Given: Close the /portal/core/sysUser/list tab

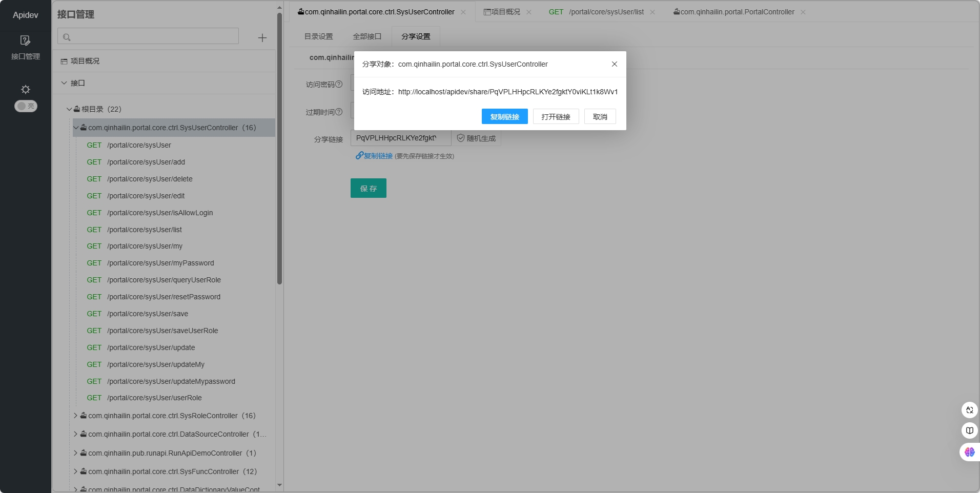Looking at the screenshot, I should point(652,12).
